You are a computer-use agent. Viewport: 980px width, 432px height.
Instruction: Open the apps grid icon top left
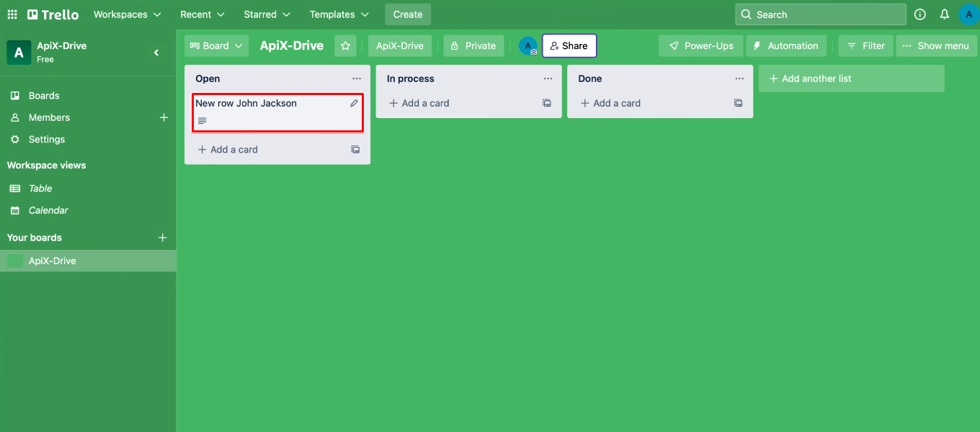click(12, 14)
